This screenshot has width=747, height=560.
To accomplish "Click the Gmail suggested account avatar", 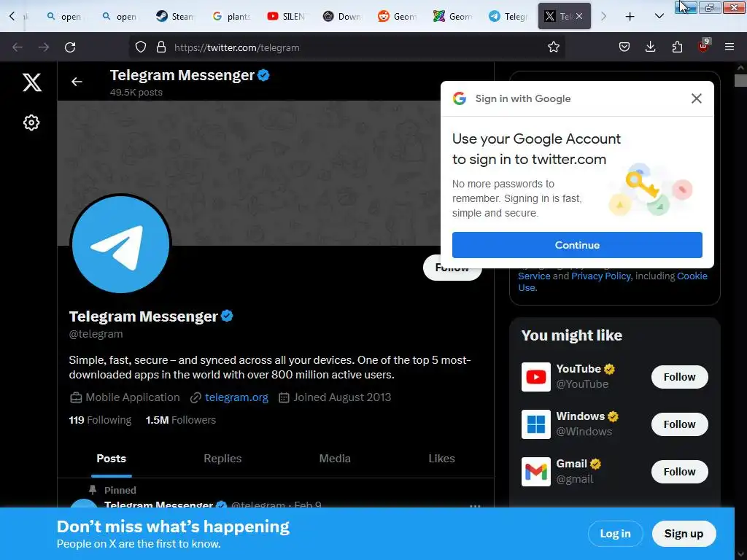I will tap(536, 472).
